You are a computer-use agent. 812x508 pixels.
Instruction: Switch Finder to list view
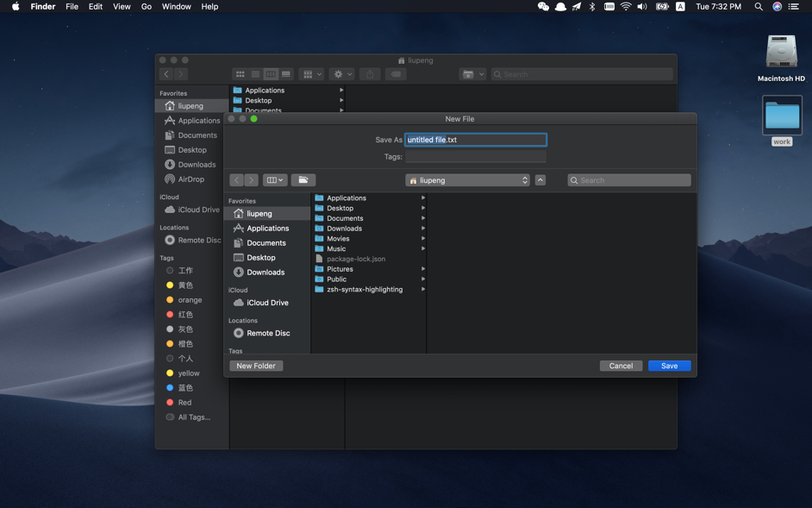(x=255, y=74)
